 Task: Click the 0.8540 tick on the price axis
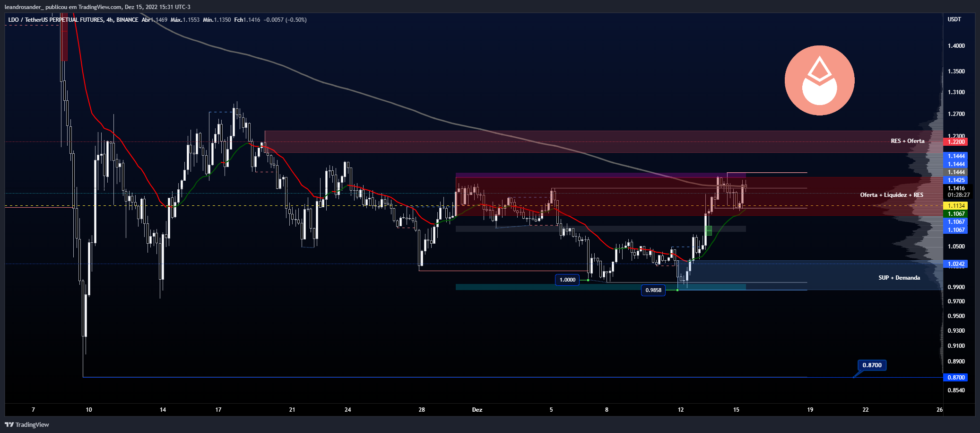[956, 390]
